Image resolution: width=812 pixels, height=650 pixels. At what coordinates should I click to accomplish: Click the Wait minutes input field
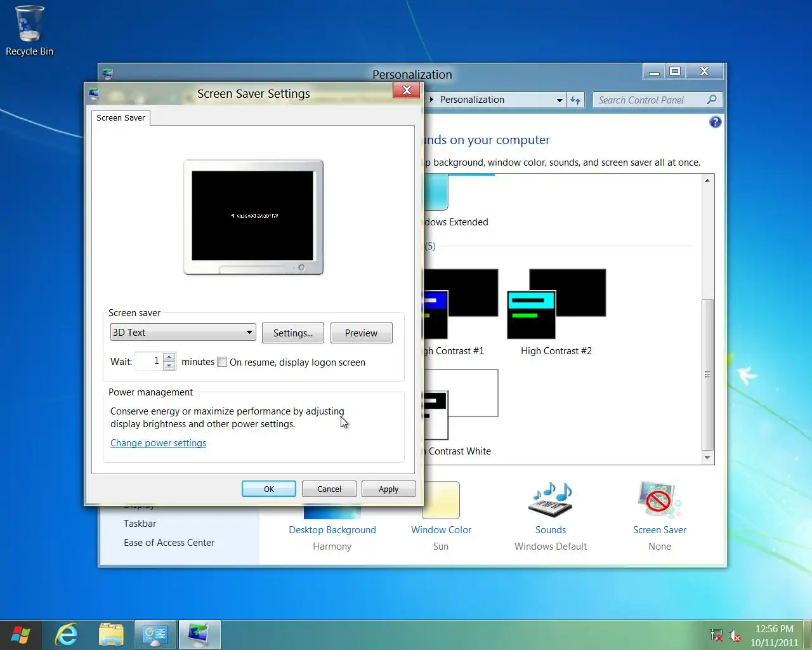149,361
